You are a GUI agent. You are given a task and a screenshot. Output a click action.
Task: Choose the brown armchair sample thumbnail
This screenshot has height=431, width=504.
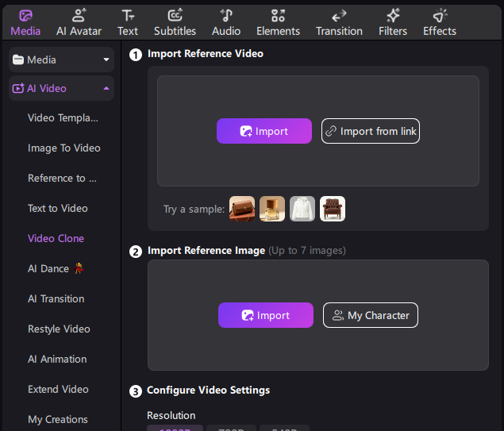pyautogui.click(x=333, y=209)
